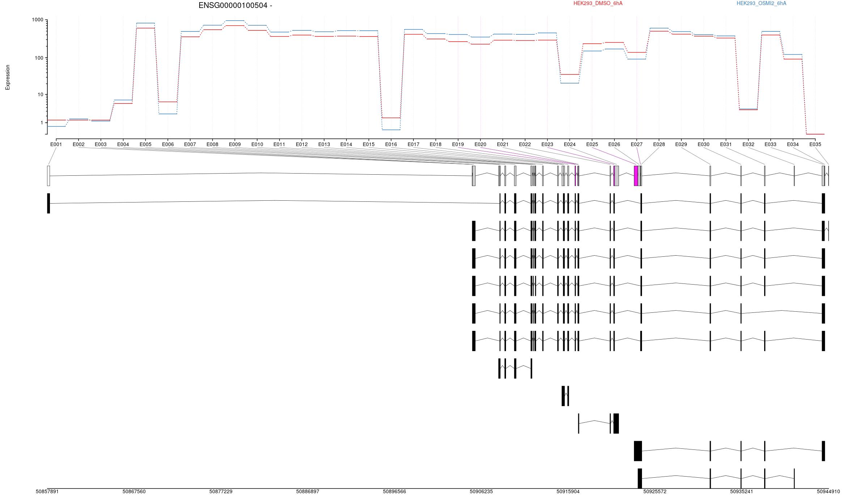The image size is (868, 499).
Task: Click exon label E017
Action: (413, 144)
